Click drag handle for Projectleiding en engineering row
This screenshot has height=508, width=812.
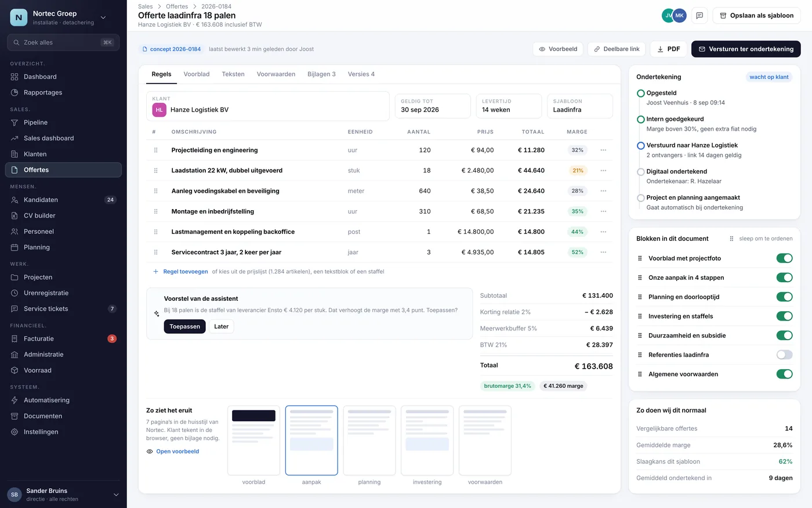tap(155, 150)
